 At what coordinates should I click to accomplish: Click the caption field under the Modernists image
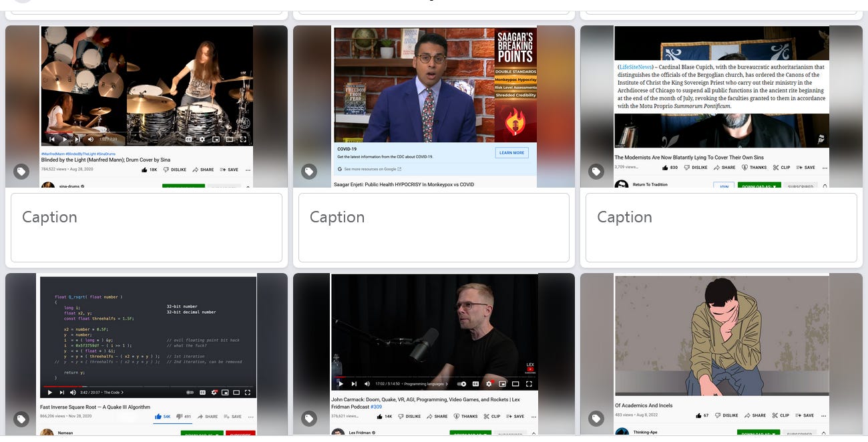tap(721, 228)
